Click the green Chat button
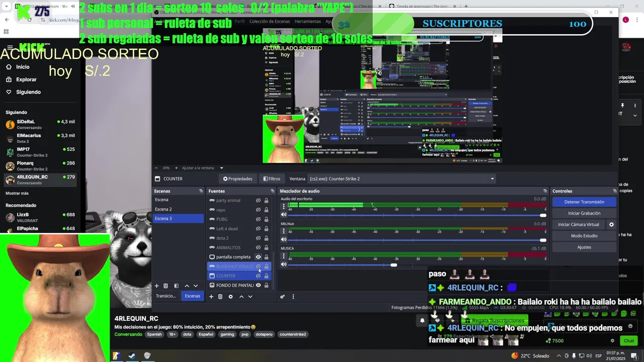644x362 pixels. 629,341
